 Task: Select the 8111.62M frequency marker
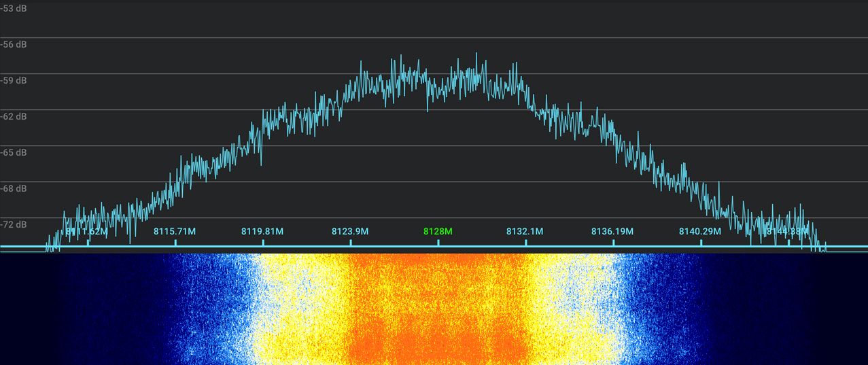pyautogui.click(x=87, y=232)
